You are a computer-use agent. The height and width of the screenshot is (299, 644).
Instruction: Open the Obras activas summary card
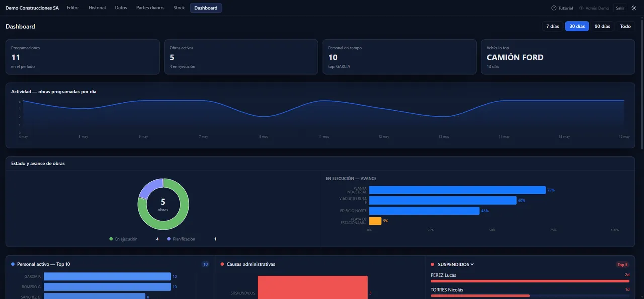(241, 57)
